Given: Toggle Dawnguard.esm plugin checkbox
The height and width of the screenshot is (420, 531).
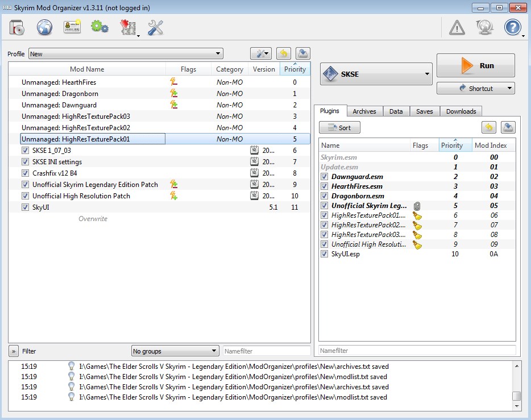Looking at the screenshot, I should pyautogui.click(x=325, y=176).
